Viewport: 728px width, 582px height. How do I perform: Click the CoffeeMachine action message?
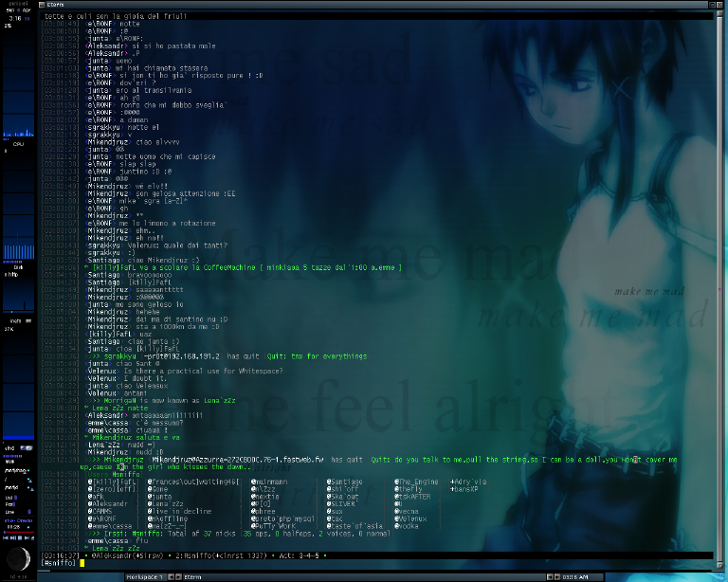(243, 268)
